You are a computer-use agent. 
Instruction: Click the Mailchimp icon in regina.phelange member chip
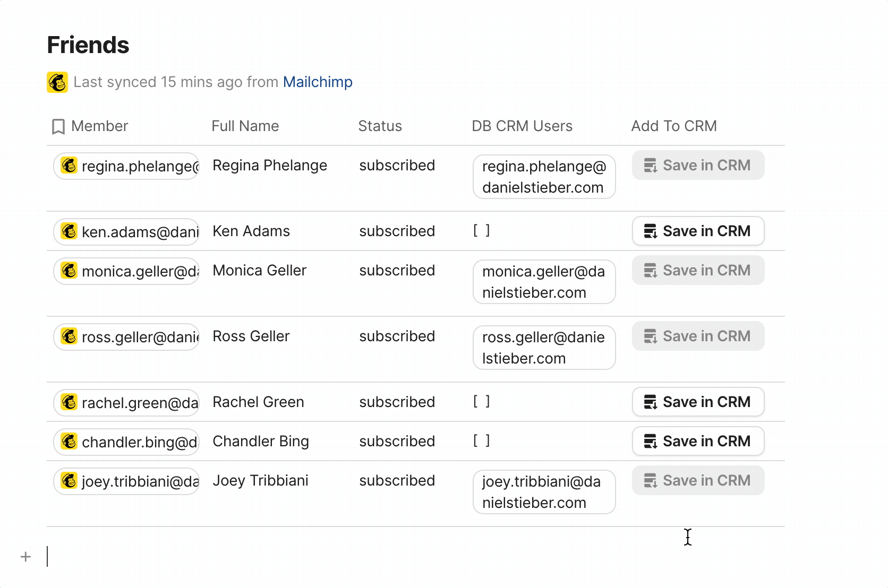coord(69,166)
